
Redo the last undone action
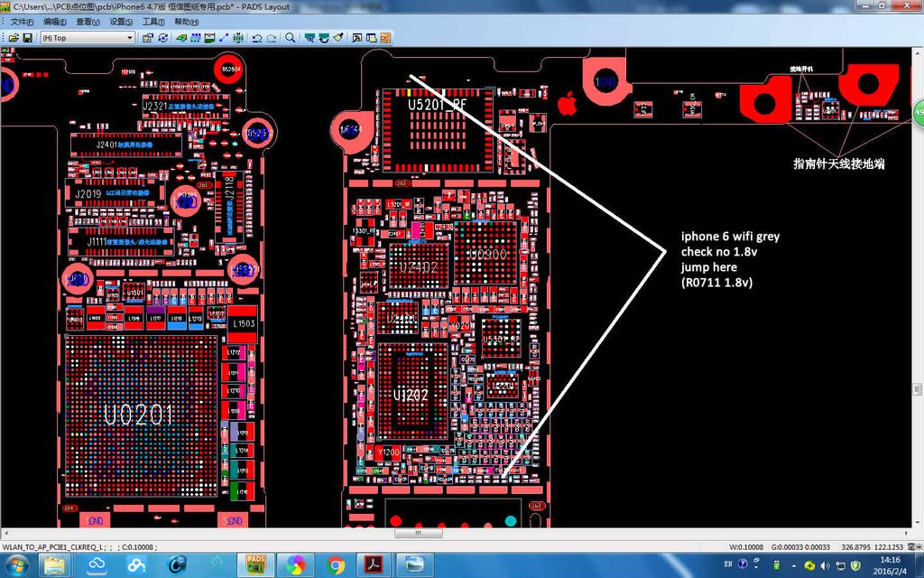272,38
